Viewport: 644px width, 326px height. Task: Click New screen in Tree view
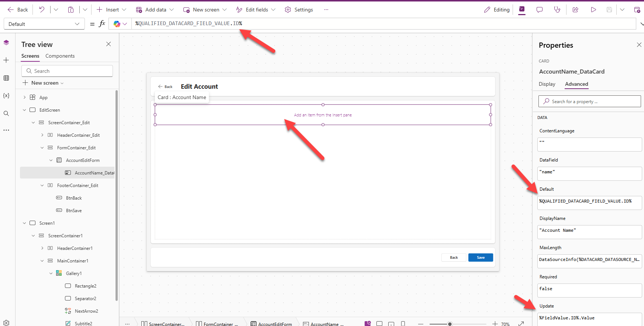[45, 83]
